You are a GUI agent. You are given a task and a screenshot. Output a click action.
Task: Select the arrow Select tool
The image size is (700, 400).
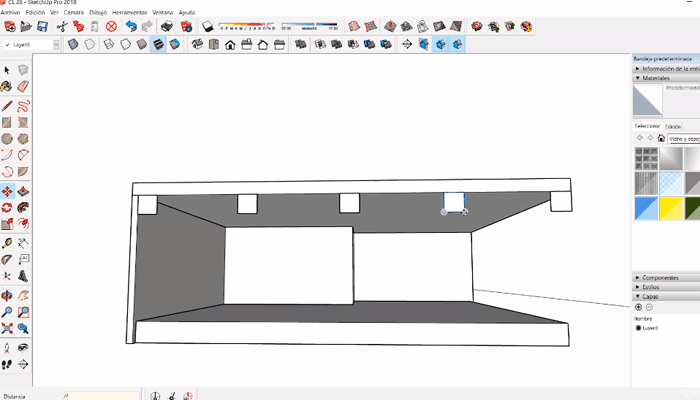[7, 70]
